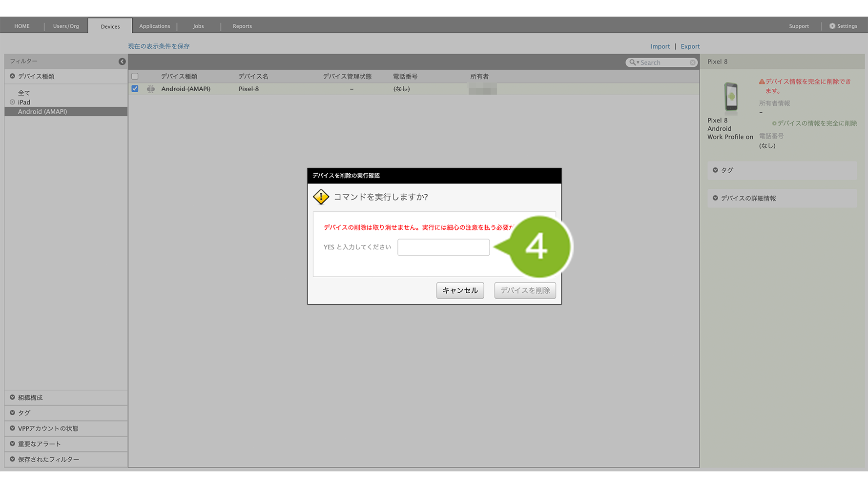
Task: Click the (なし) phone number cell
Action: click(402, 89)
